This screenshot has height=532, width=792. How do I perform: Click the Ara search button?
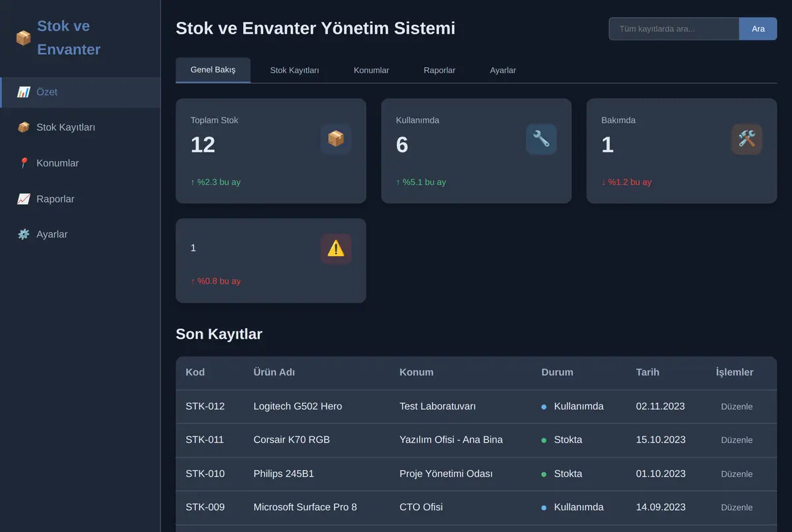(x=758, y=28)
